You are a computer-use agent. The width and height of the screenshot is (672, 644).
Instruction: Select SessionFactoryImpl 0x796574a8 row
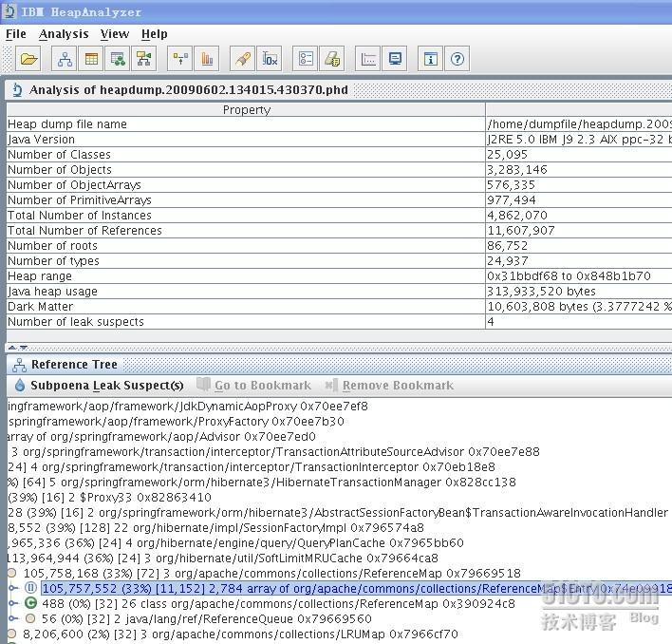[x=215, y=528]
